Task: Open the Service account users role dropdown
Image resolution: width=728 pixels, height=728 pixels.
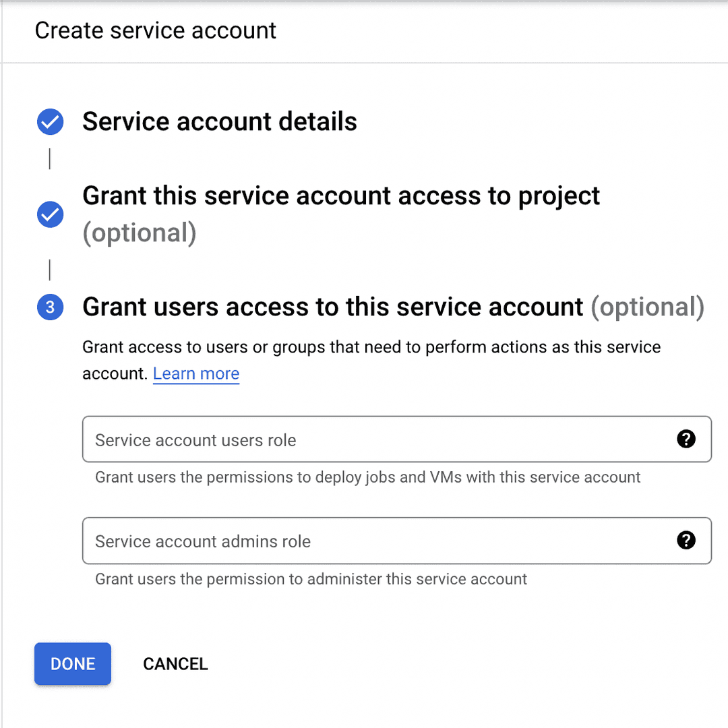Action: click(x=337, y=439)
